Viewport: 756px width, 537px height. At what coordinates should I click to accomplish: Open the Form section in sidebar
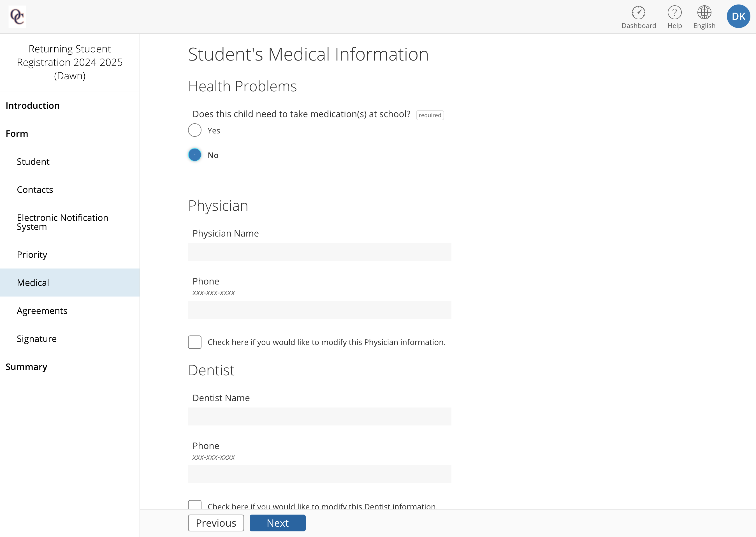(17, 134)
